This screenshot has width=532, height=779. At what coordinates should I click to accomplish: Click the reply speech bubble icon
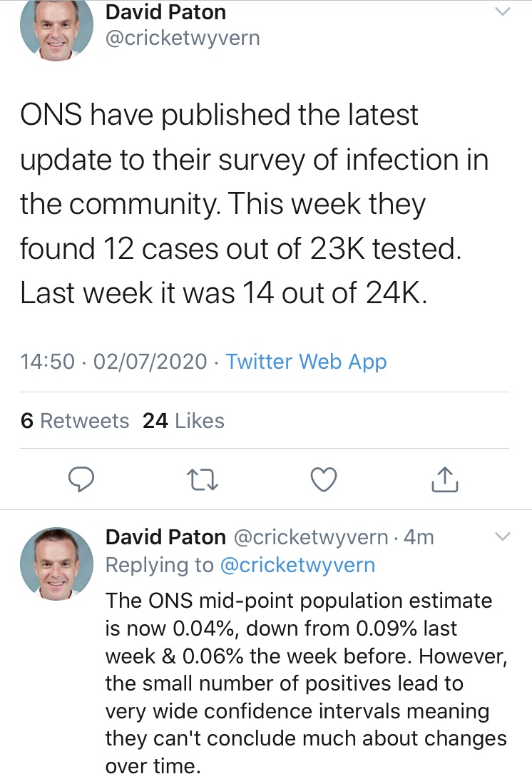click(81, 479)
